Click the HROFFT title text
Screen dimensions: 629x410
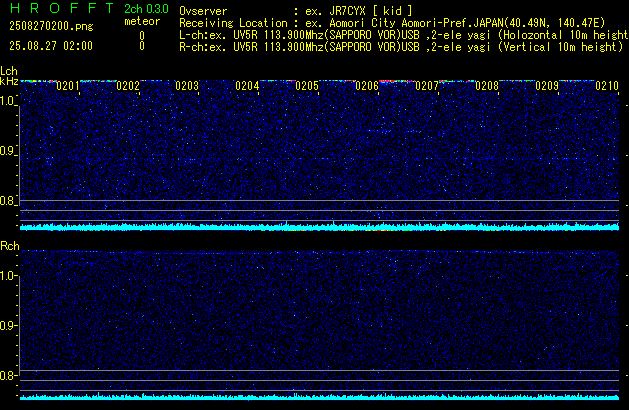click(x=62, y=8)
